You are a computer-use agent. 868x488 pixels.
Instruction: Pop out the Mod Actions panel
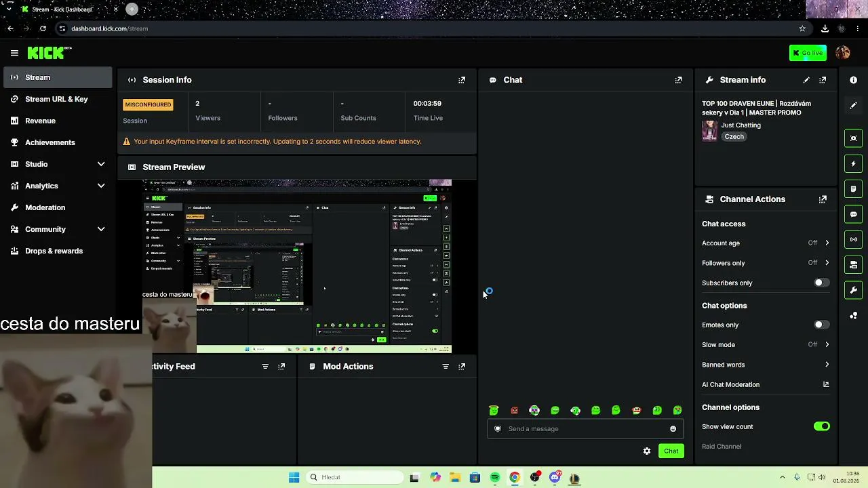coord(462,367)
